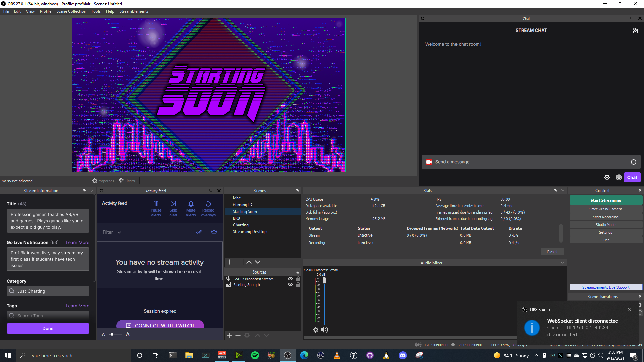The height and width of the screenshot is (362, 644).
Task: Click the Mute alerts bell icon
Action: [x=191, y=204]
